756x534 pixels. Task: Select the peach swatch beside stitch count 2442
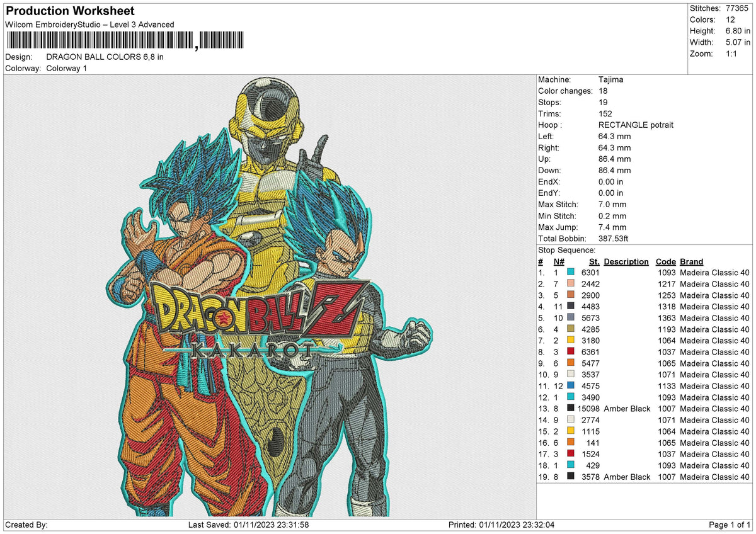tap(571, 284)
